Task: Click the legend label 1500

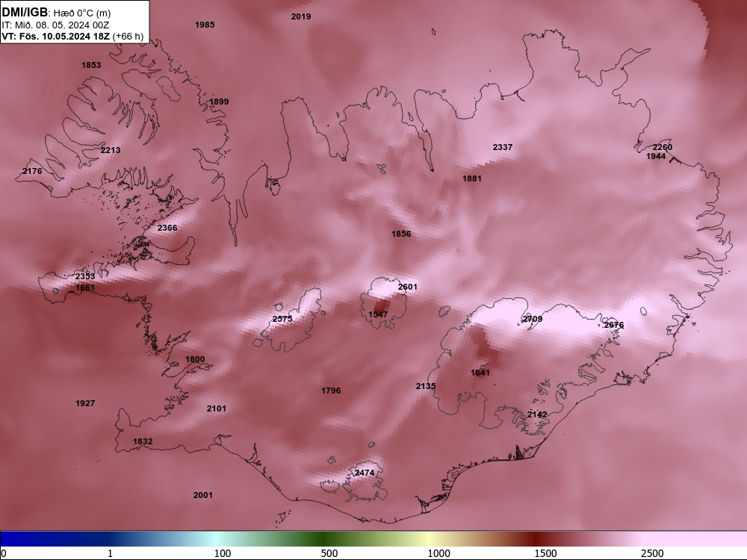Action: [545, 553]
